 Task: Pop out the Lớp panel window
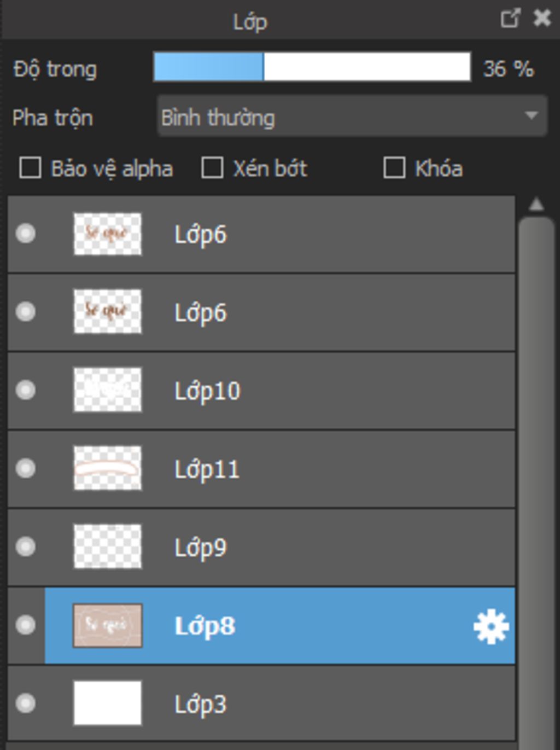(510, 19)
